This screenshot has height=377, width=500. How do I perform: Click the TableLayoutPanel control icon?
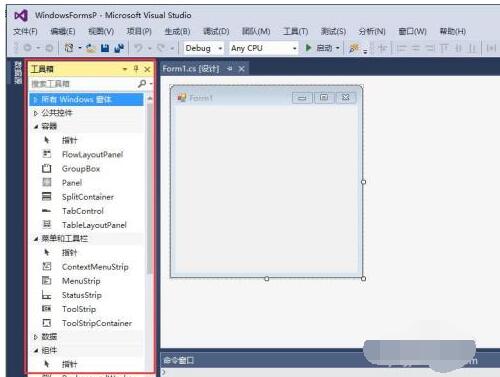point(47,225)
